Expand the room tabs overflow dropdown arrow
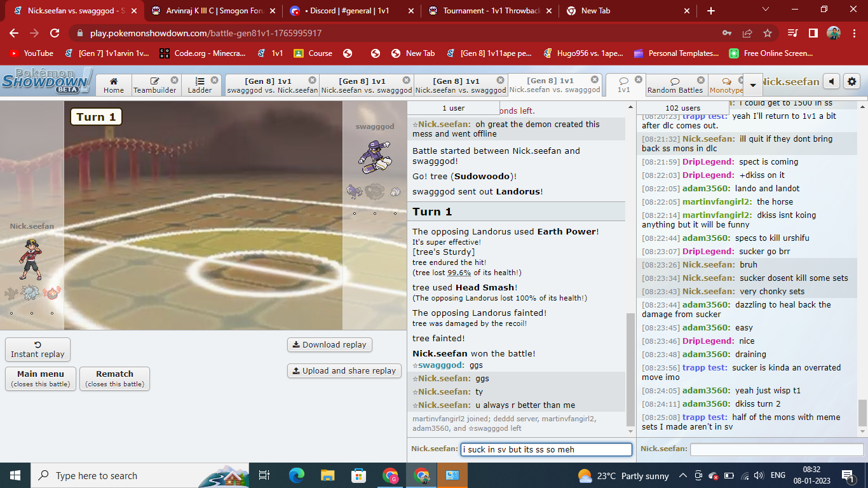Viewport: 868px width, 488px height. (x=753, y=85)
